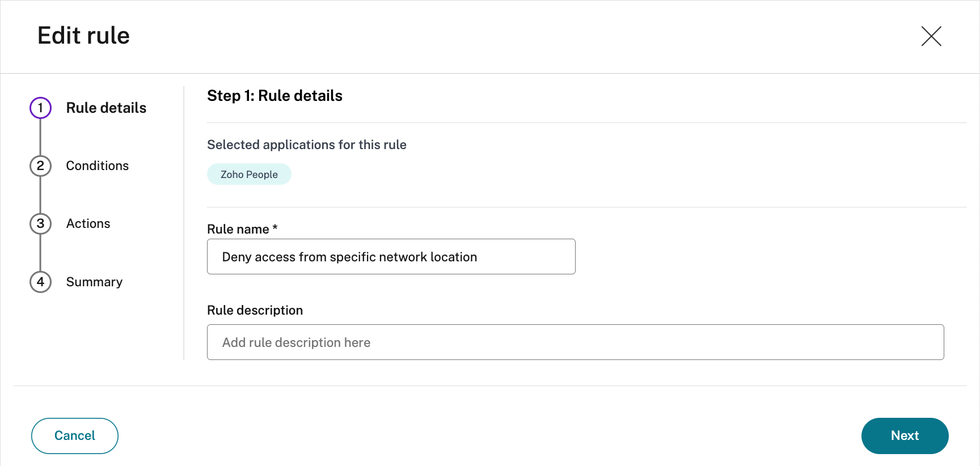The width and height of the screenshot is (980, 466).
Task: Click the "Rule description" field label
Action: tap(255, 310)
